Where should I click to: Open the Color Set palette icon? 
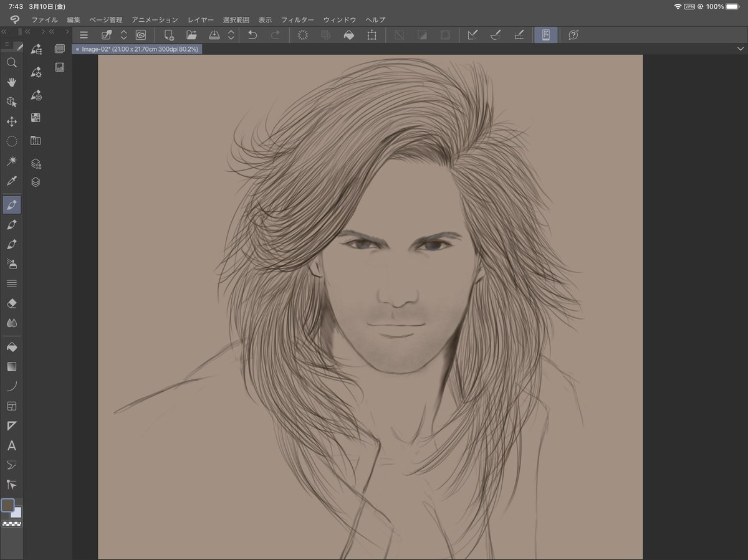click(x=36, y=118)
